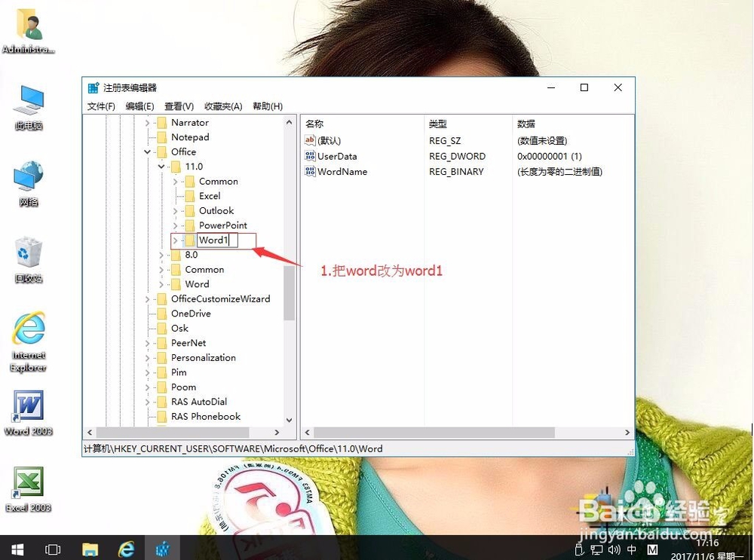
Task: Click the tree horizontal scrollbar thumb
Action: (x=173, y=432)
